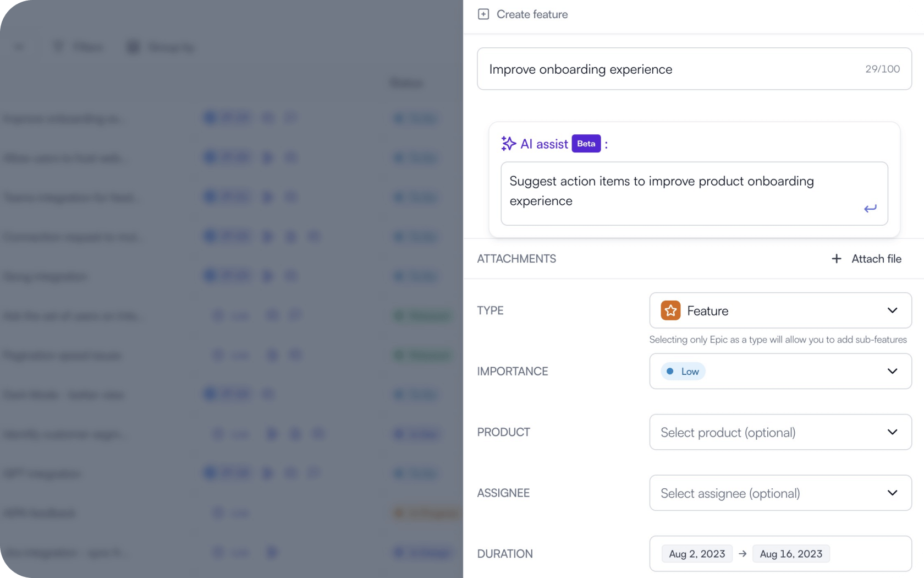Click the Attach file button
This screenshot has height=578, width=924.
[x=876, y=258]
